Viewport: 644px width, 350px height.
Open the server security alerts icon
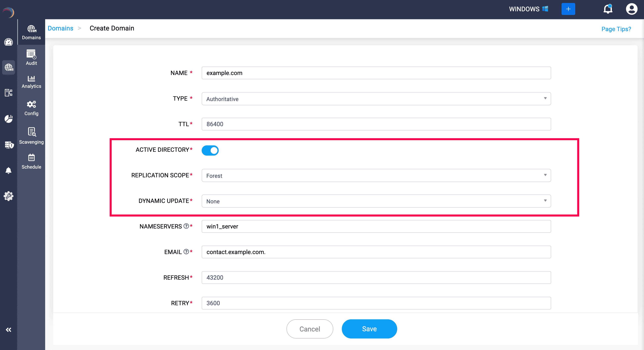pyautogui.click(x=9, y=145)
